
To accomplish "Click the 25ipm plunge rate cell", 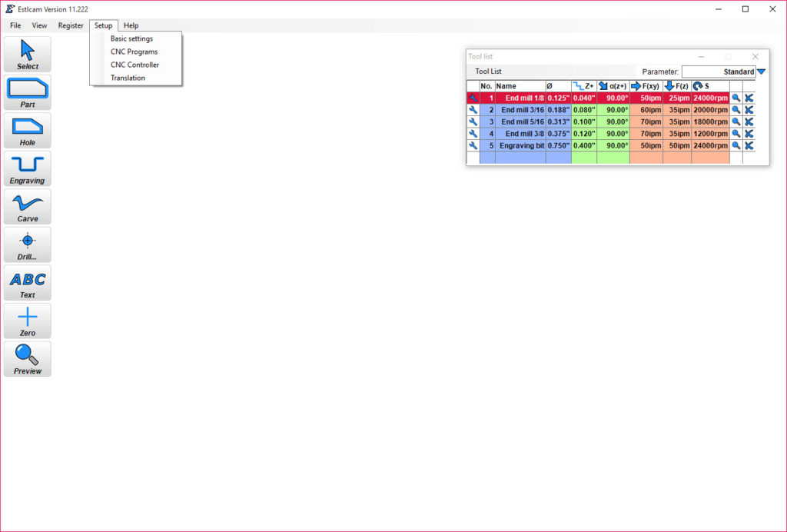I will click(677, 98).
